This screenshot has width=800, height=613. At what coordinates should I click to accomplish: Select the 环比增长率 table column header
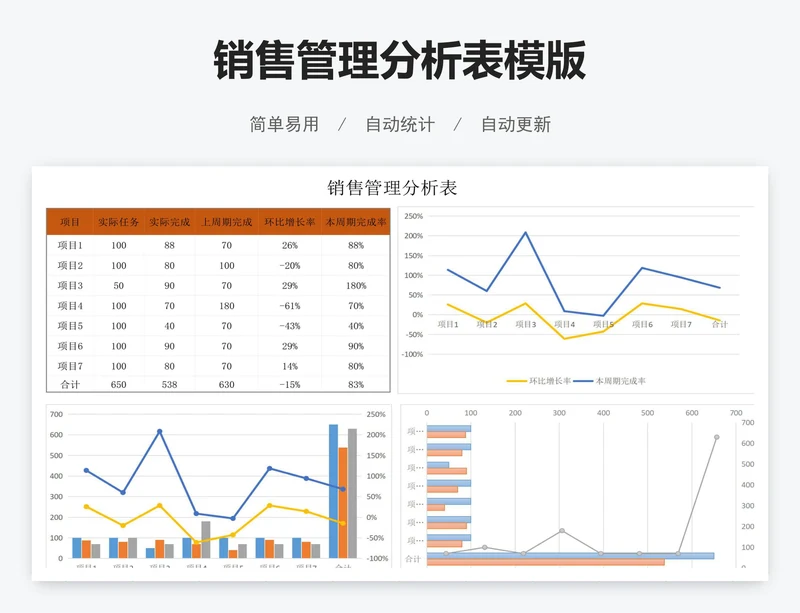point(290,222)
